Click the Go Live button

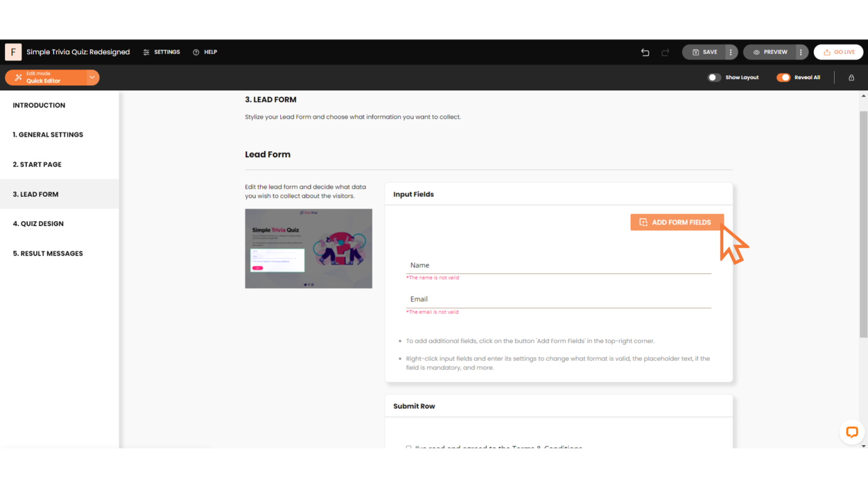coord(839,52)
